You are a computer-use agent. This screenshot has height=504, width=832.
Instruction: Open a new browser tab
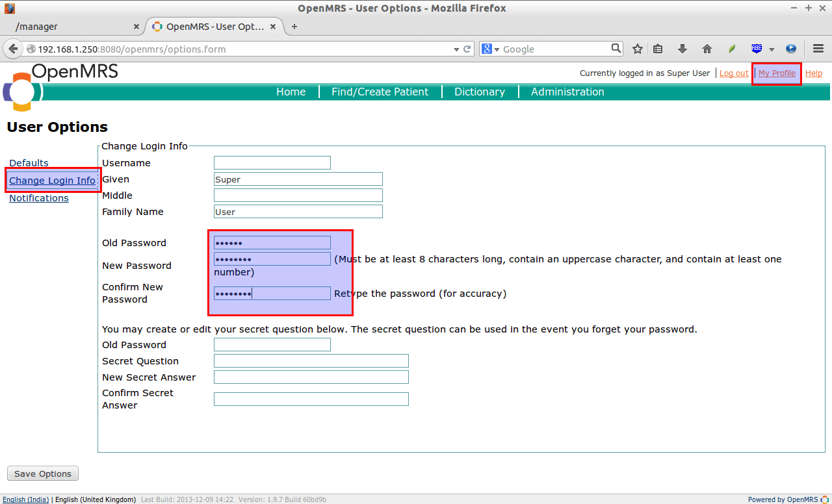[x=294, y=27]
